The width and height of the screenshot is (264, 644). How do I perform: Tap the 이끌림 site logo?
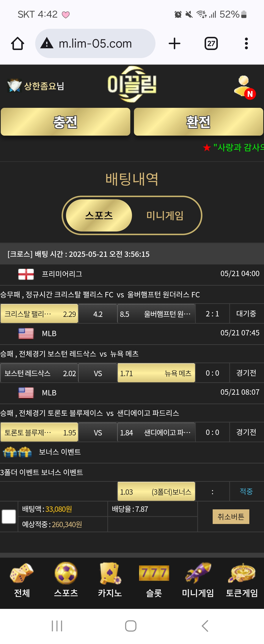click(132, 84)
